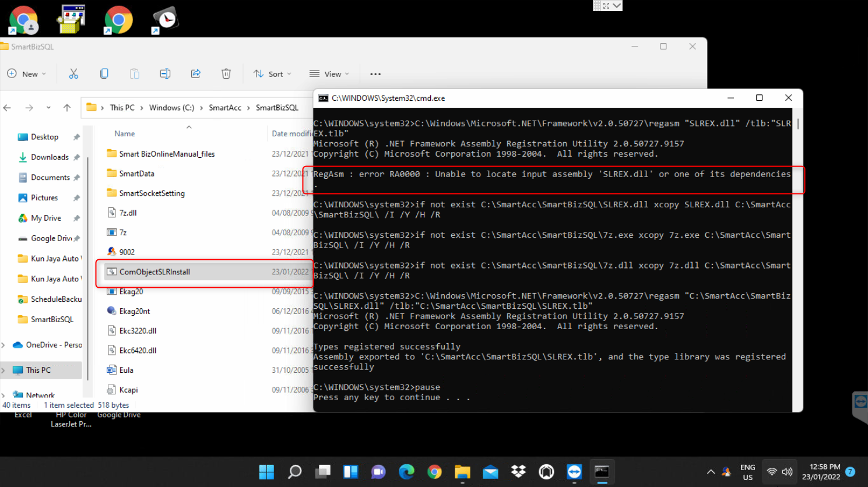Select SmartBizSQL folder in sidebar

[52, 320]
